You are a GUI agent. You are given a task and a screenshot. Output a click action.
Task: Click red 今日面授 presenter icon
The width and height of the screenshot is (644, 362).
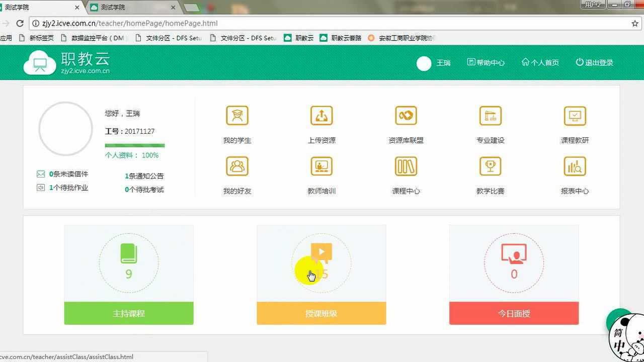[x=514, y=254]
